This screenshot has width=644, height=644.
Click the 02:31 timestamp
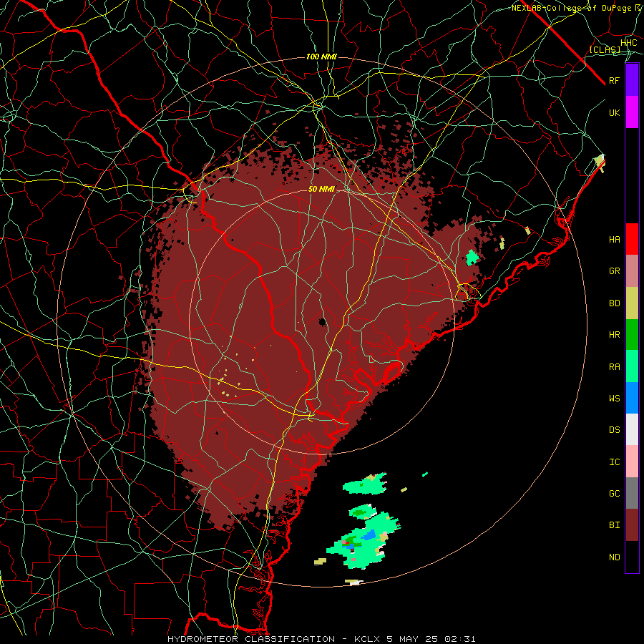tap(459, 639)
